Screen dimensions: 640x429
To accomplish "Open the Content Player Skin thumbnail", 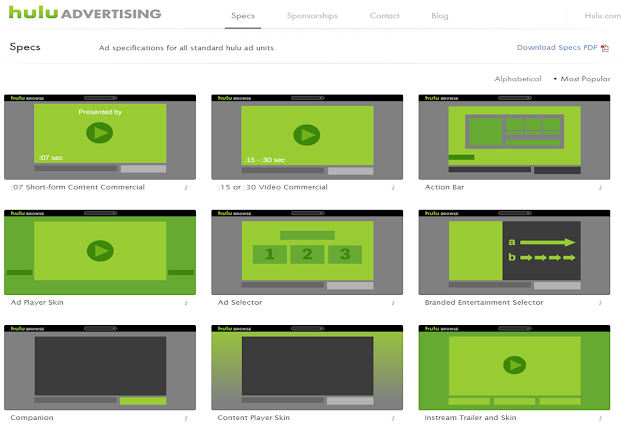I will point(307,368).
